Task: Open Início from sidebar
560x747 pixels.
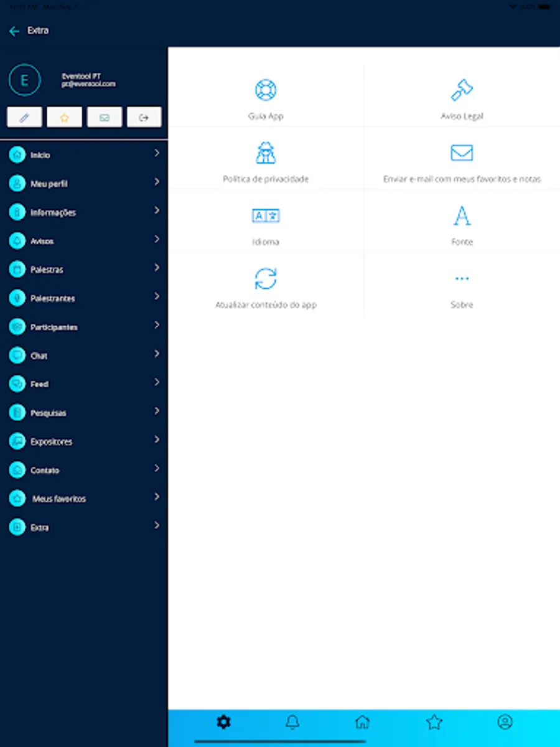Action: pos(84,155)
